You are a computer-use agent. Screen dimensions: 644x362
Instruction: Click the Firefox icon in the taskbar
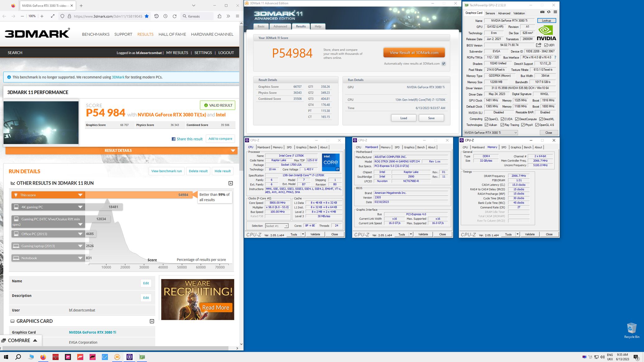[x=43, y=357]
